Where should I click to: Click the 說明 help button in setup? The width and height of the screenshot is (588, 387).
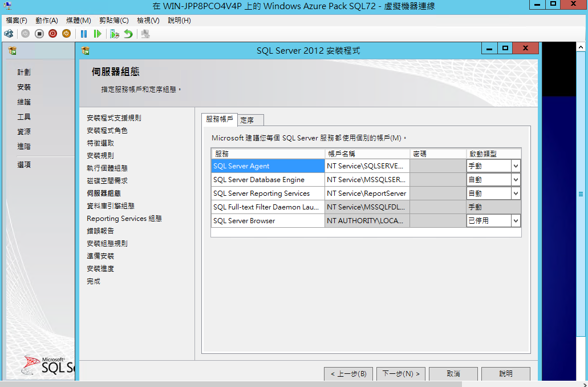point(506,374)
